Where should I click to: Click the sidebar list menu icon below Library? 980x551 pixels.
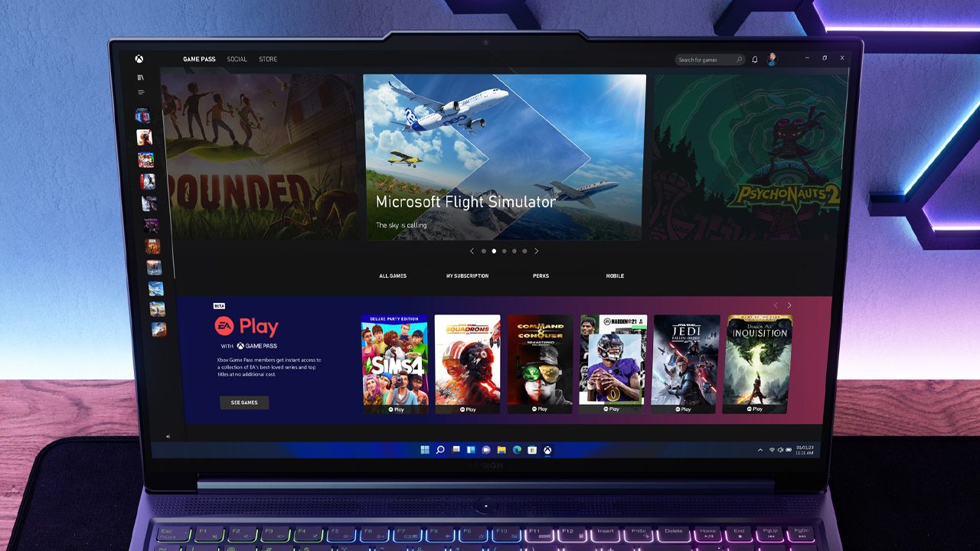click(x=141, y=93)
